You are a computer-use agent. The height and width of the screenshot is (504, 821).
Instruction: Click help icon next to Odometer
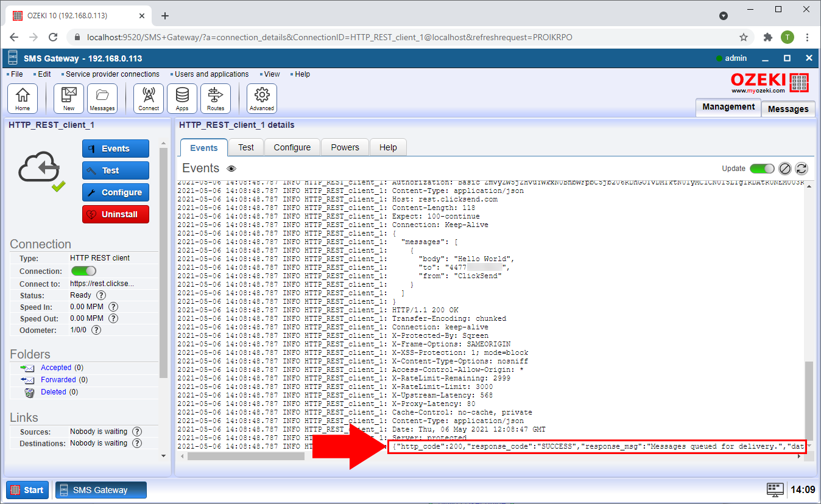96,330
